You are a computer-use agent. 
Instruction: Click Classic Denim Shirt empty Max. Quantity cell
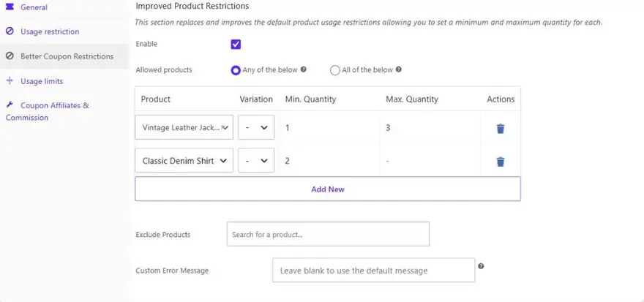tap(430, 161)
